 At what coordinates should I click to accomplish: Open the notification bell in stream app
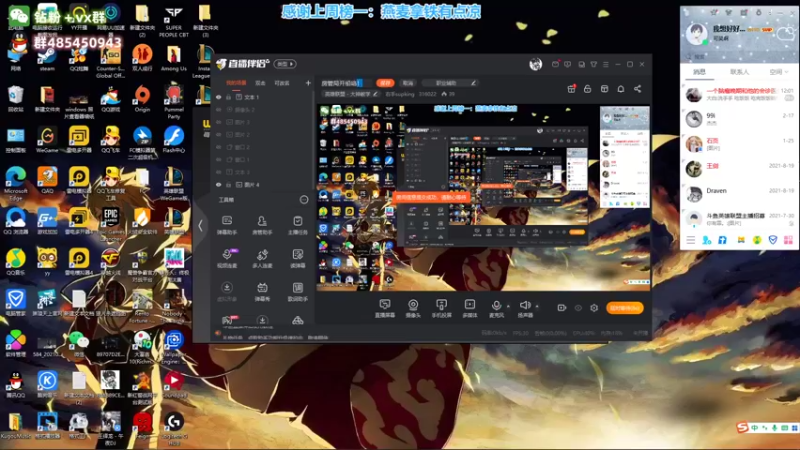click(621, 89)
